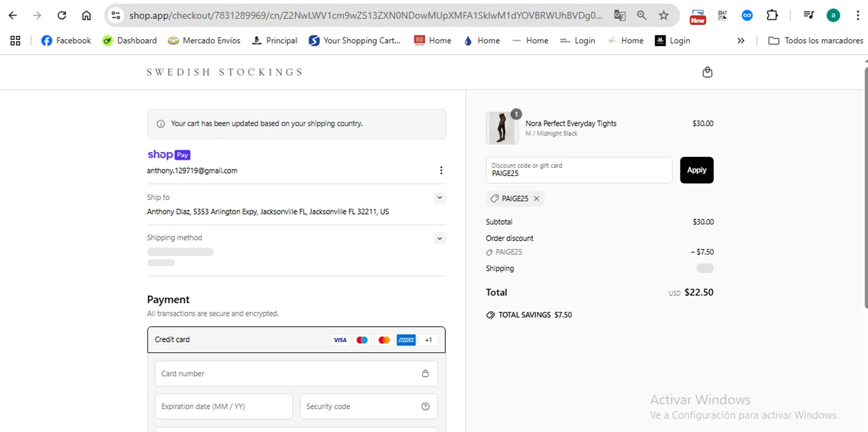Click the Security code help icon
868x432 pixels.
click(x=425, y=407)
